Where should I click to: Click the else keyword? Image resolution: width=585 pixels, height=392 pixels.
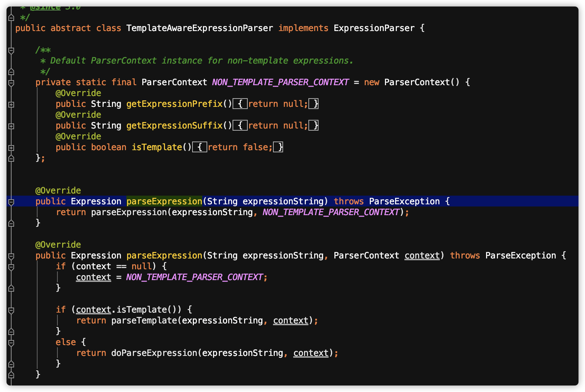(x=66, y=342)
